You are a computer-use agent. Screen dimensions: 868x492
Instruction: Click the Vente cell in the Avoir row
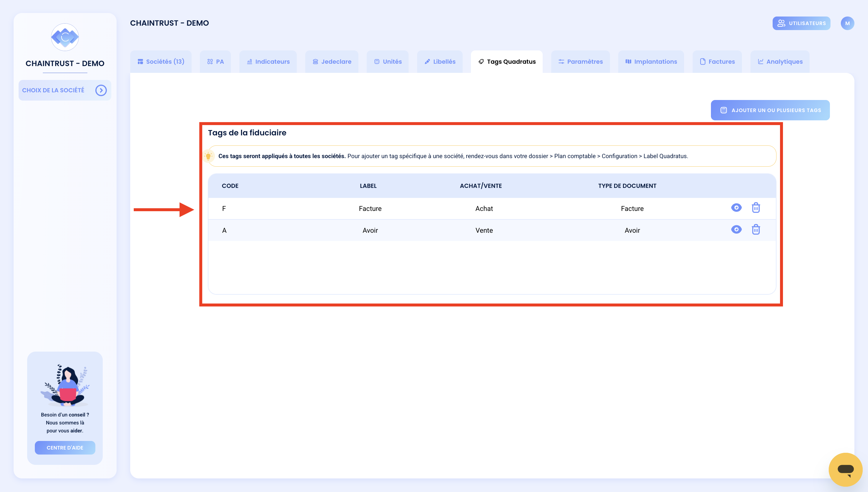pyautogui.click(x=484, y=230)
